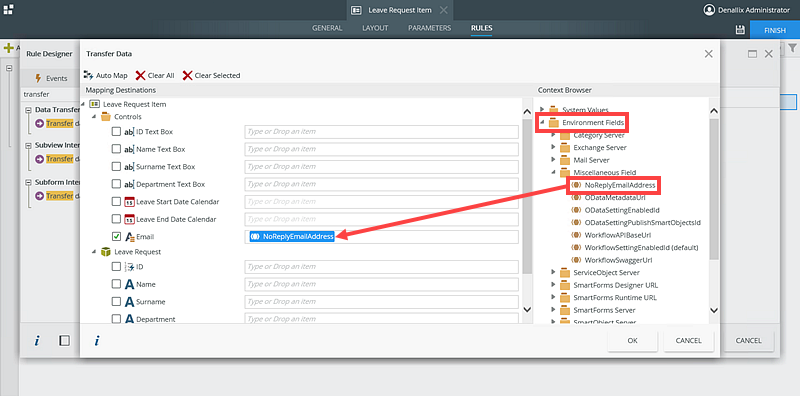
Task: Click the Clear Selected icon
Action: coord(187,76)
